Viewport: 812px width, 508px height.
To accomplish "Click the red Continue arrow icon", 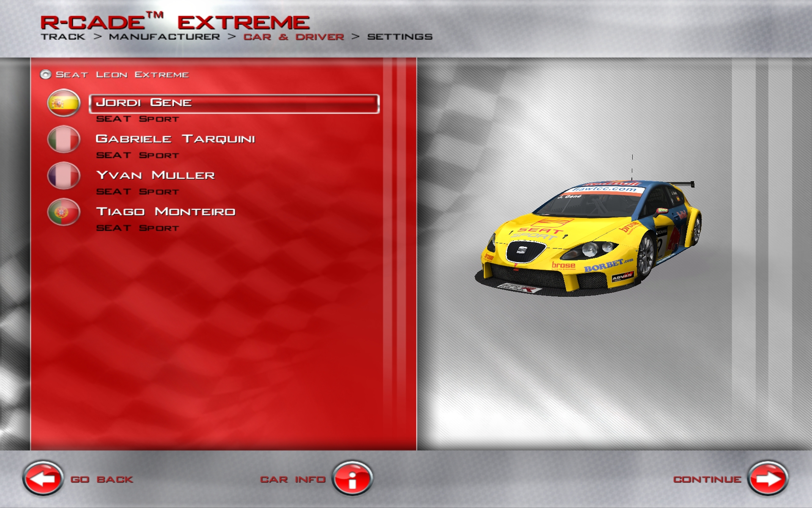I will point(768,479).
